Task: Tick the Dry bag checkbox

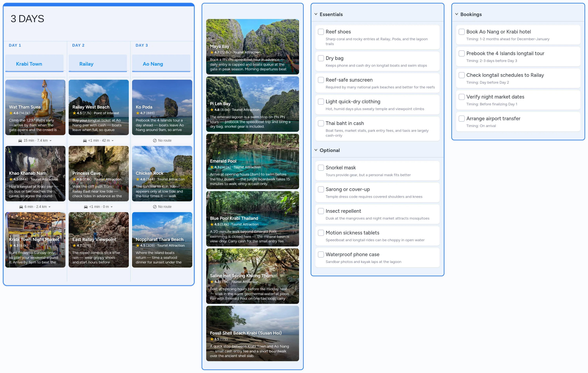Action: pos(321,58)
